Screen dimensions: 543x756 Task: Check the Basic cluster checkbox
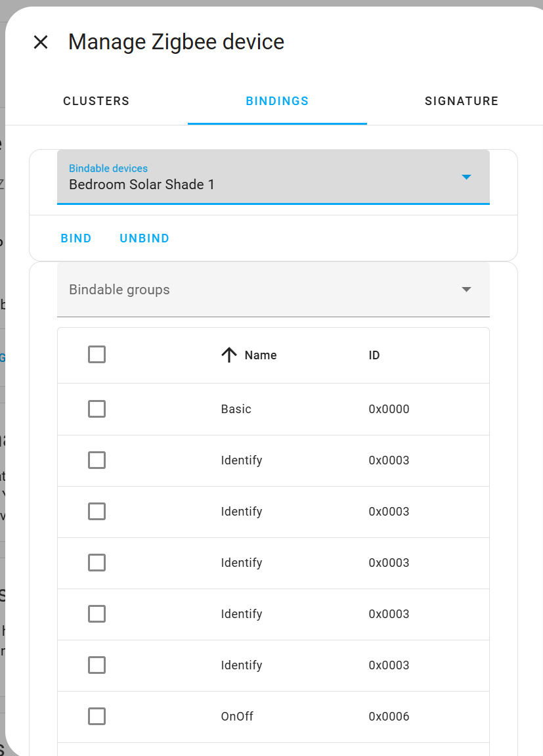tap(97, 409)
